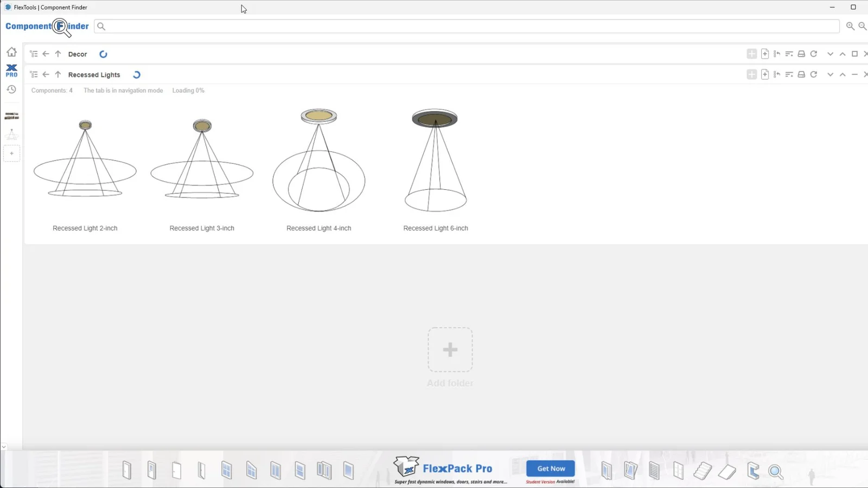The height and width of the screenshot is (488, 868).
Task: Click the up chevron on Recessed Lights row
Action: point(843,75)
